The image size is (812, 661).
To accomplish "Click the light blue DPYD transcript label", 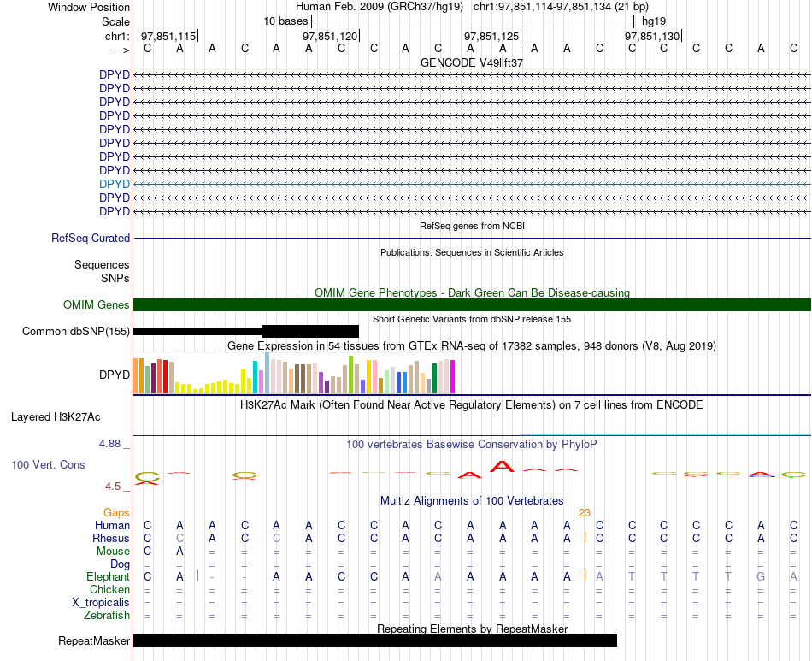I will click(x=115, y=184).
